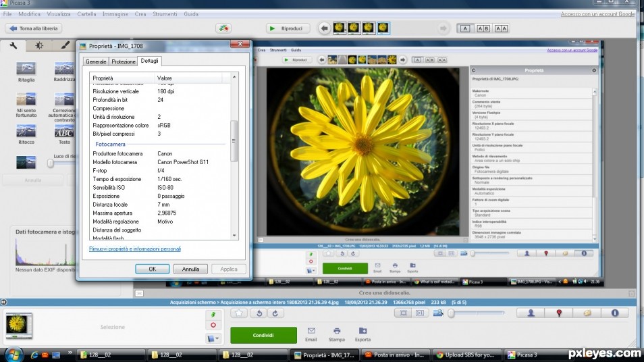The height and width of the screenshot is (362, 644).
Task: Apply the Mi sento fortunato fix
Action: (26, 105)
